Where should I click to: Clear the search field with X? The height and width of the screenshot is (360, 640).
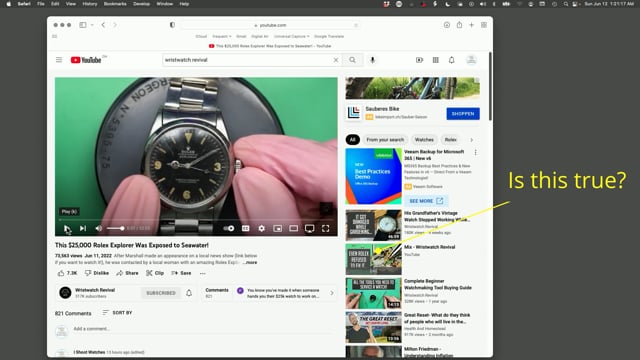pyautogui.click(x=336, y=60)
